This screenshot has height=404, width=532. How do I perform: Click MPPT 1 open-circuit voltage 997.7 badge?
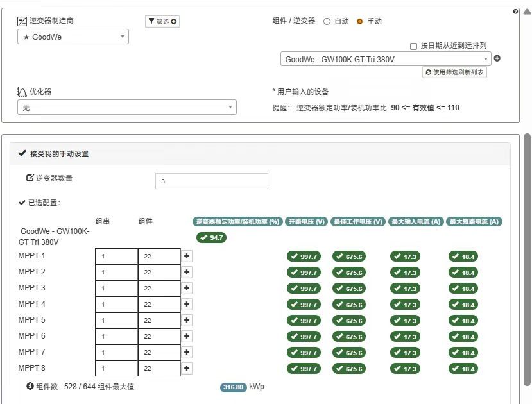coord(304,257)
